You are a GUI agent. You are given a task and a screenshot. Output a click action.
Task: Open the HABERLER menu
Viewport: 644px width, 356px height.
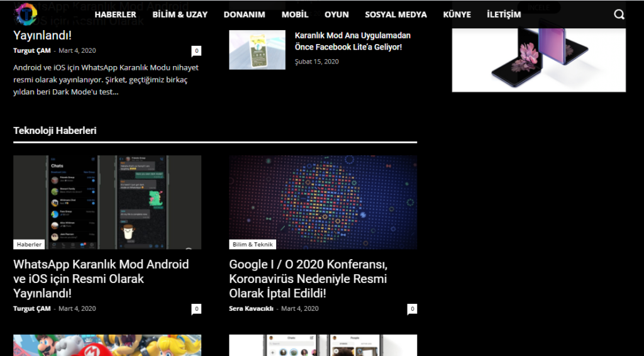[116, 14]
